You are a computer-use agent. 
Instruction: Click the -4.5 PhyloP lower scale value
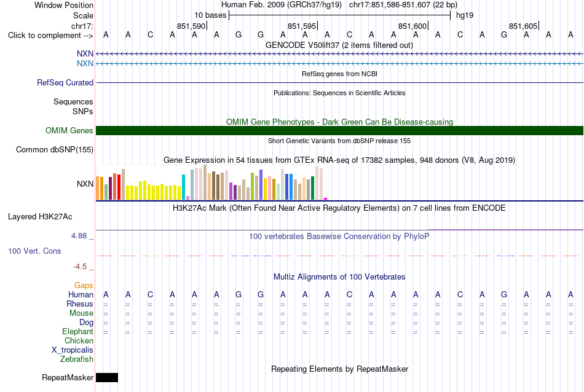click(80, 267)
